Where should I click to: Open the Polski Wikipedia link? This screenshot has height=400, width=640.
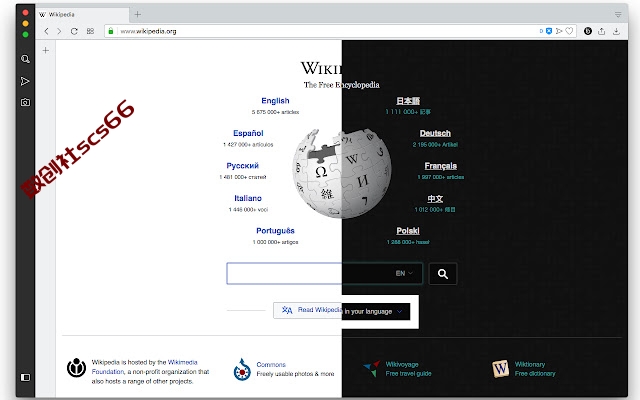pyautogui.click(x=408, y=231)
